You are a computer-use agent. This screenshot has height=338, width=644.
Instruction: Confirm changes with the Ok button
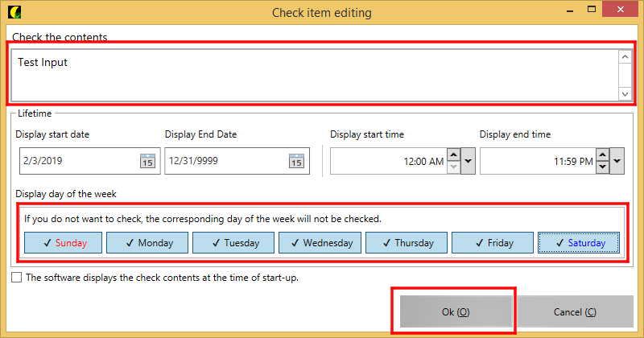coord(456,311)
